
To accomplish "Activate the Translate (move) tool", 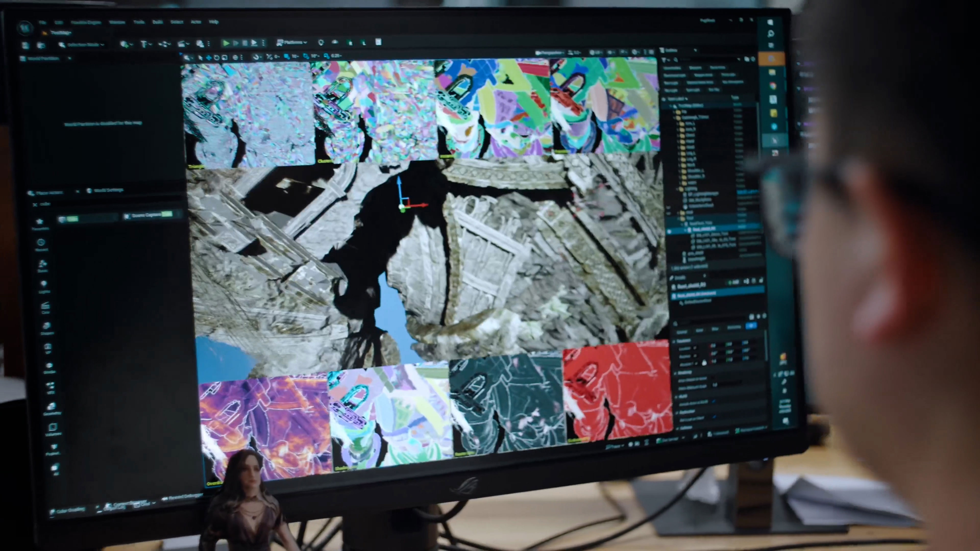I will [x=209, y=58].
